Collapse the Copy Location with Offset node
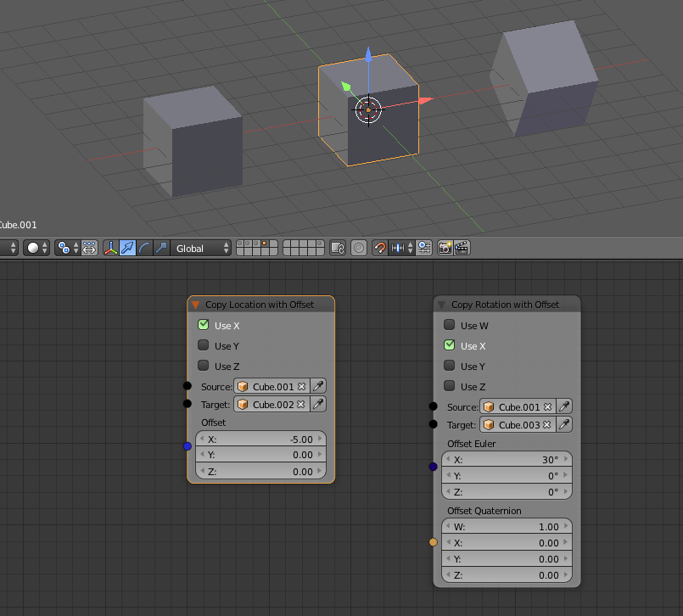This screenshot has height=616, width=683. coord(195,305)
